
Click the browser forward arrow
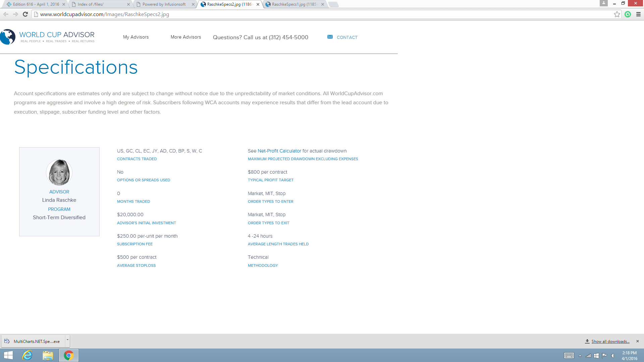click(15, 14)
